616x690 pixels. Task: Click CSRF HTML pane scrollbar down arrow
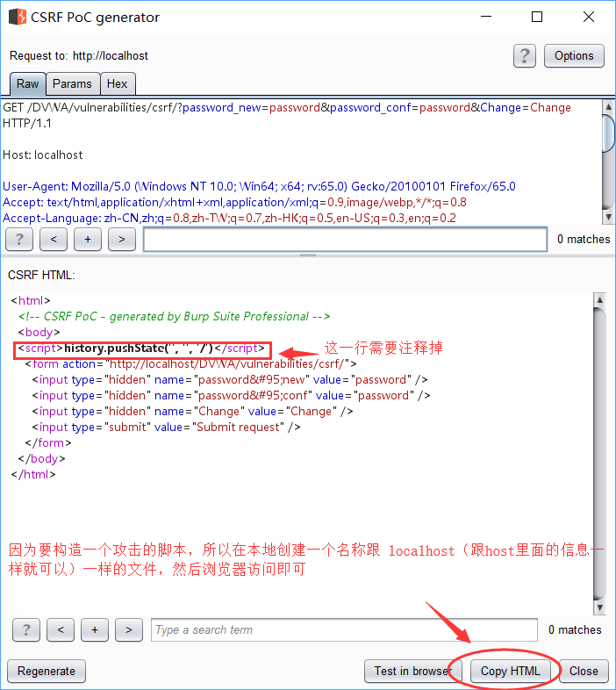coord(599,607)
